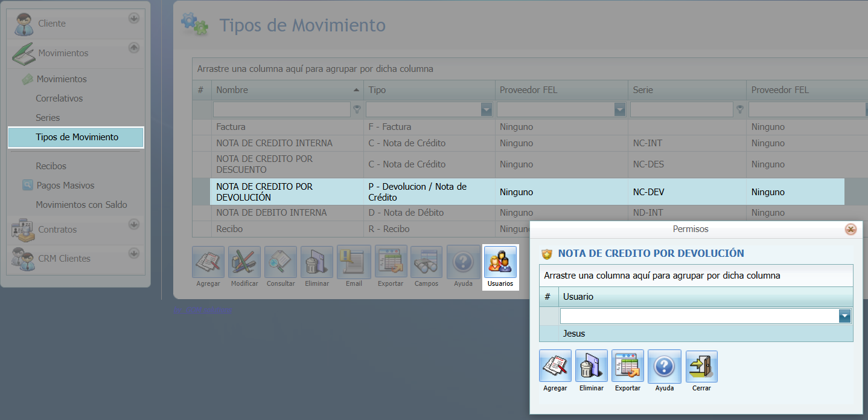Open Usuarios permissions toolbar icon
Image resolution: width=868 pixels, height=420 pixels.
[500, 262]
